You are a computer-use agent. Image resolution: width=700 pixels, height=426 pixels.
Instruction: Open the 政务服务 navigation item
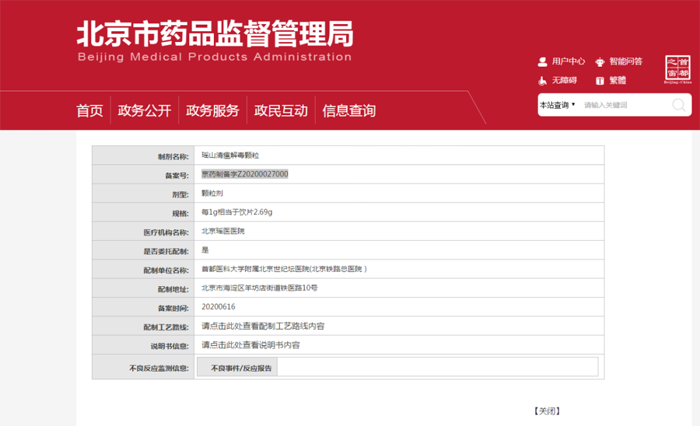click(213, 111)
